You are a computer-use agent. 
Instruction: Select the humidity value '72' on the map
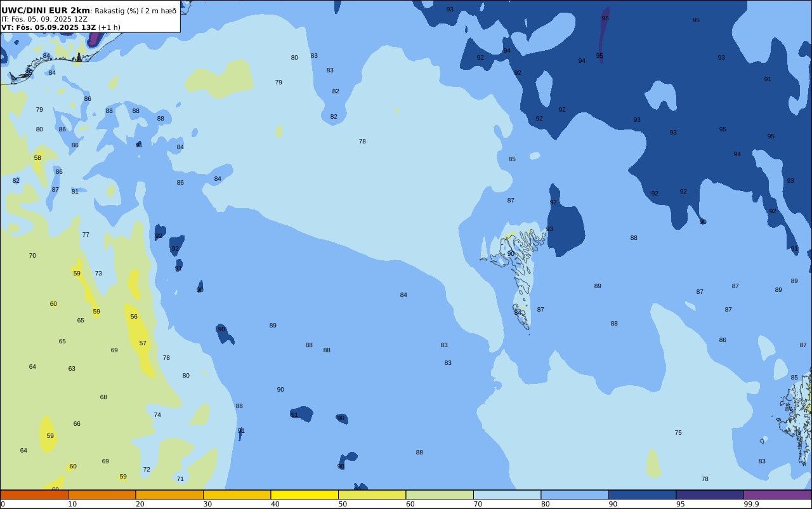147,470
